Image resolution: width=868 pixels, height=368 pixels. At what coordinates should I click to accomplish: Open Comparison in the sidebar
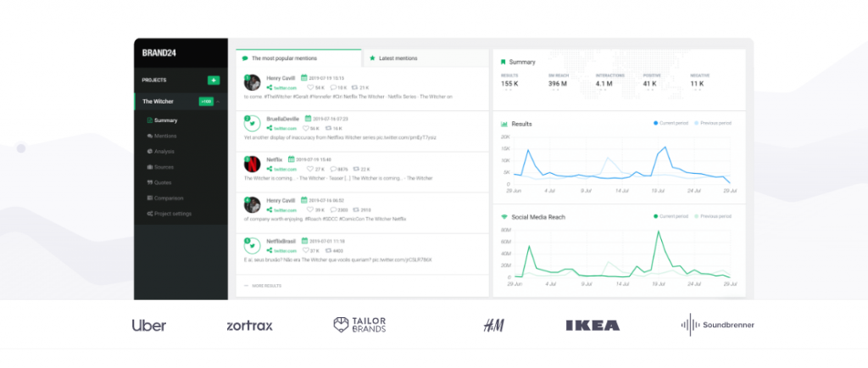[x=165, y=198]
